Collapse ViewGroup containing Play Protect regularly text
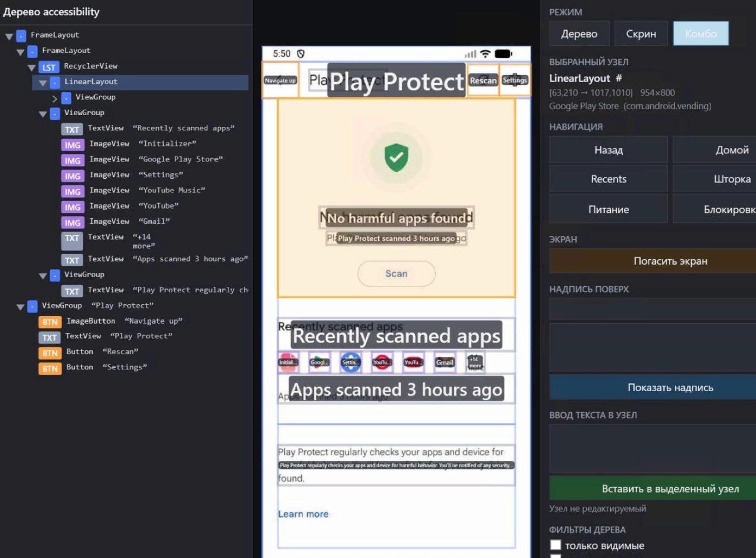Image resolution: width=756 pixels, height=558 pixels. pyautogui.click(x=43, y=276)
